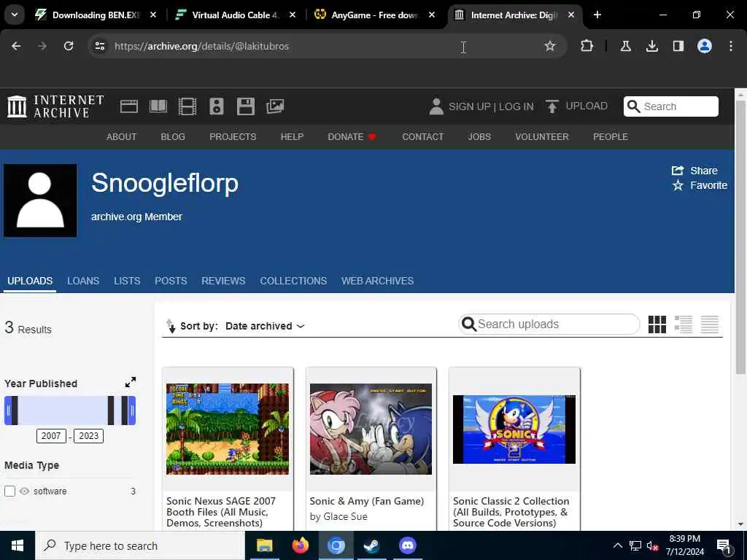This screenshot has height=560, width=747.
Task: Select the REVIEWS tab
Action: point(223,281)
